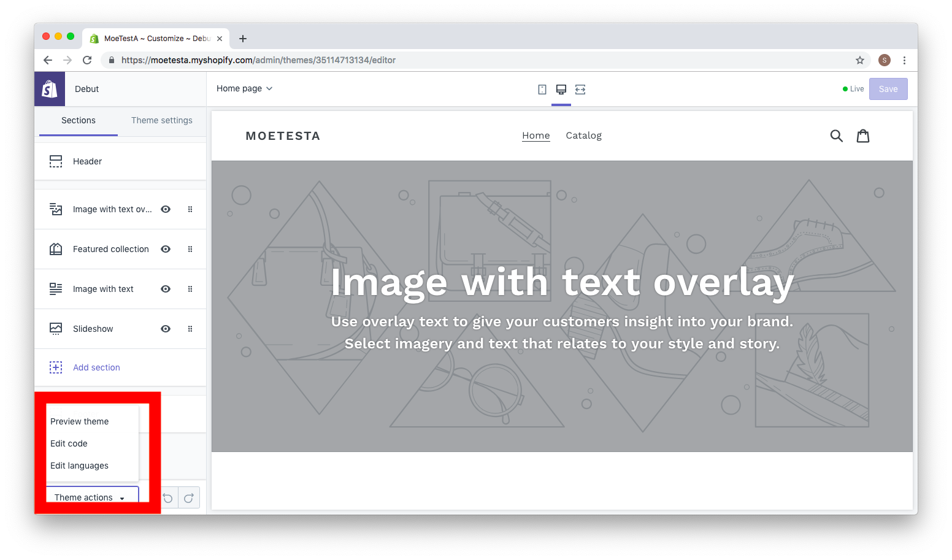Open a new browser tab
The image size is (952, 560).
[243, 39]
